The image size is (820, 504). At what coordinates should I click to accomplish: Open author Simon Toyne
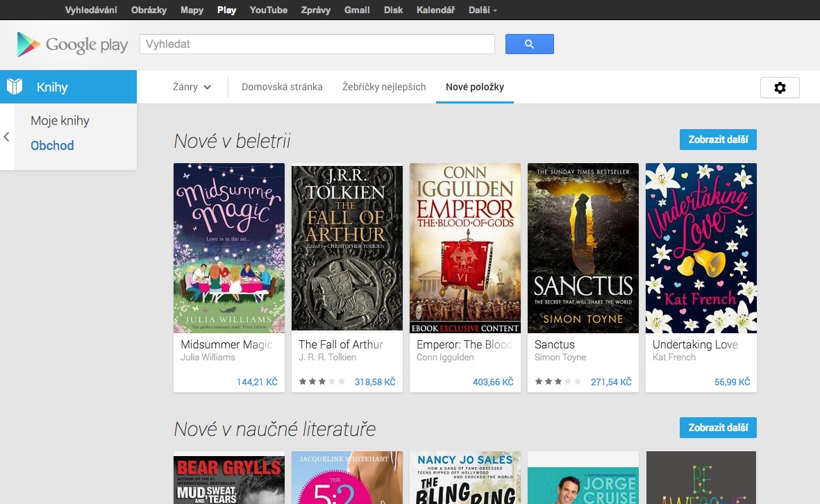[x=560, y=358]
